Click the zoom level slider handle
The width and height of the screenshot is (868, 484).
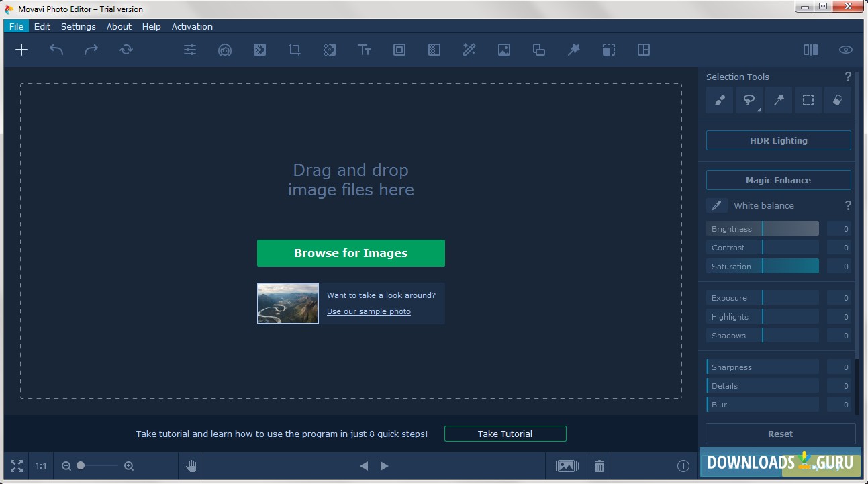(x=81, y=465)
